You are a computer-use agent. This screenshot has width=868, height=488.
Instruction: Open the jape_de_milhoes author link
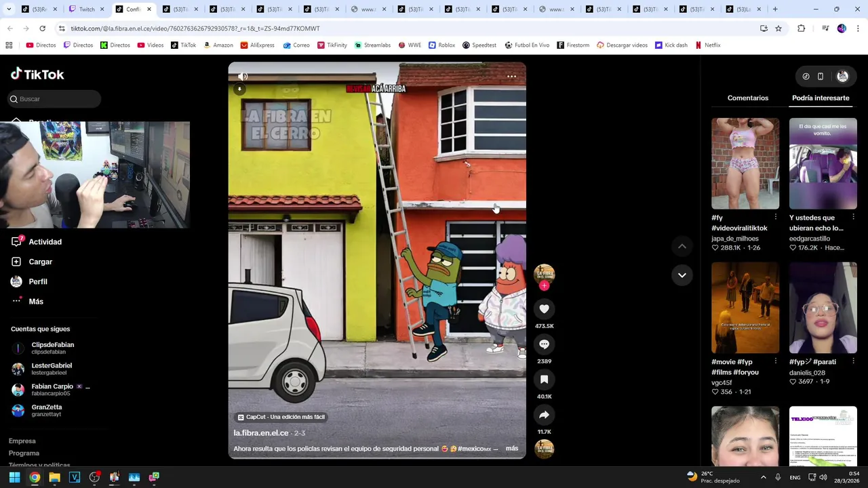click(735, 239)
